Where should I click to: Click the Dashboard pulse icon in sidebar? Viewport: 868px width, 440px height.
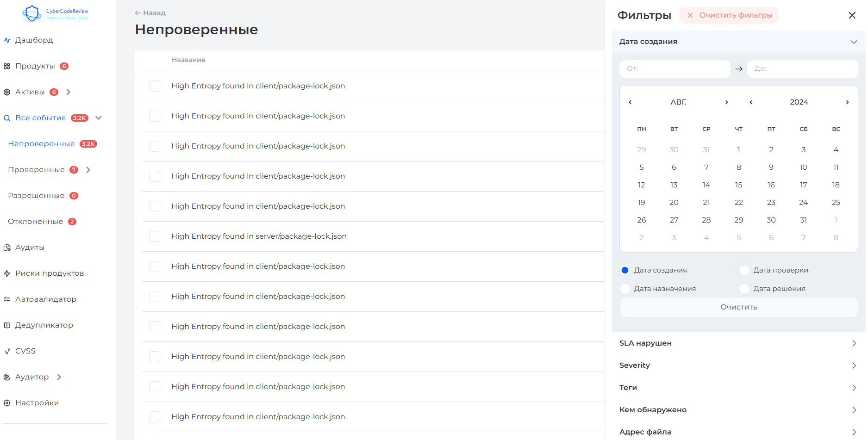7,40
